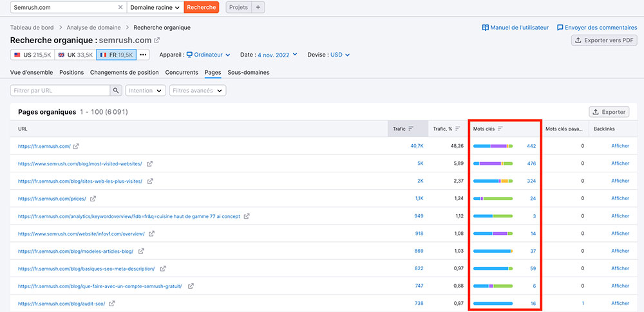Clear the Semrush.com search field with X
644x312 pixels.
click(x=120, y=7)
